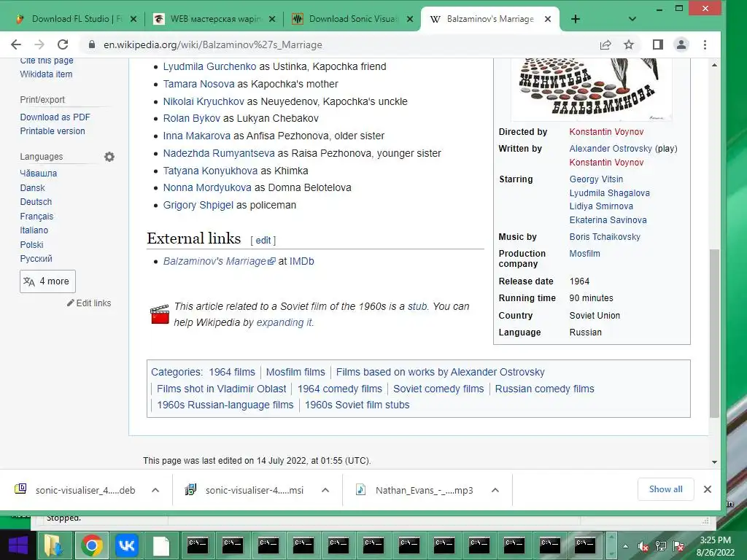Open File Explorer from taskbar
The image size is (747, 560).
point(53,545)
